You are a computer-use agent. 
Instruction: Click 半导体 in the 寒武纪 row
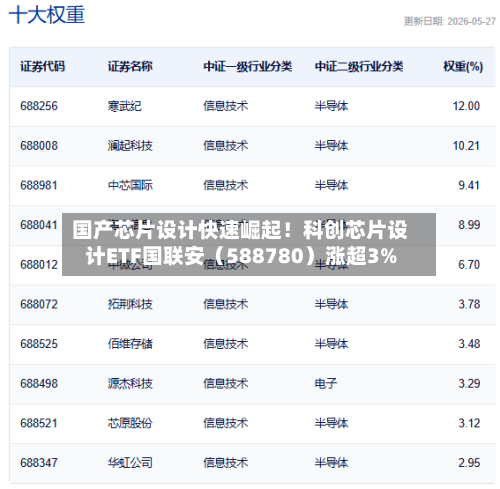331,106
